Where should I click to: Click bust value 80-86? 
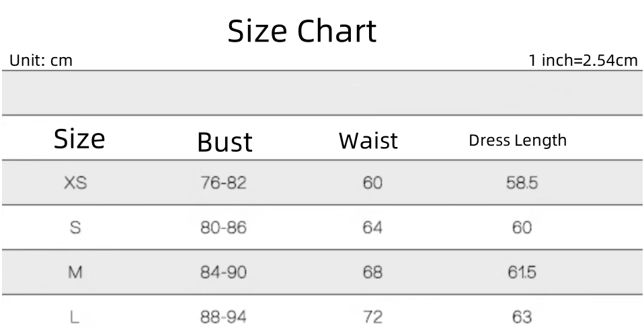pyautogui.click(x=224, y=228)
